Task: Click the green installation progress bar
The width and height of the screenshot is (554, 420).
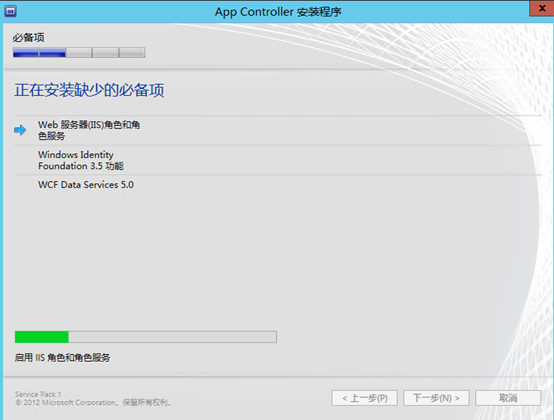Action: click(146, 337)
